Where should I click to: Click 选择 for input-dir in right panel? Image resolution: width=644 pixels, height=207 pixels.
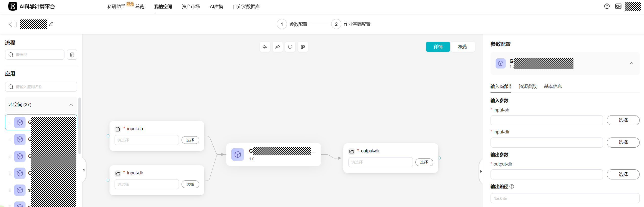pyautogui.click(x=623, y=142)
